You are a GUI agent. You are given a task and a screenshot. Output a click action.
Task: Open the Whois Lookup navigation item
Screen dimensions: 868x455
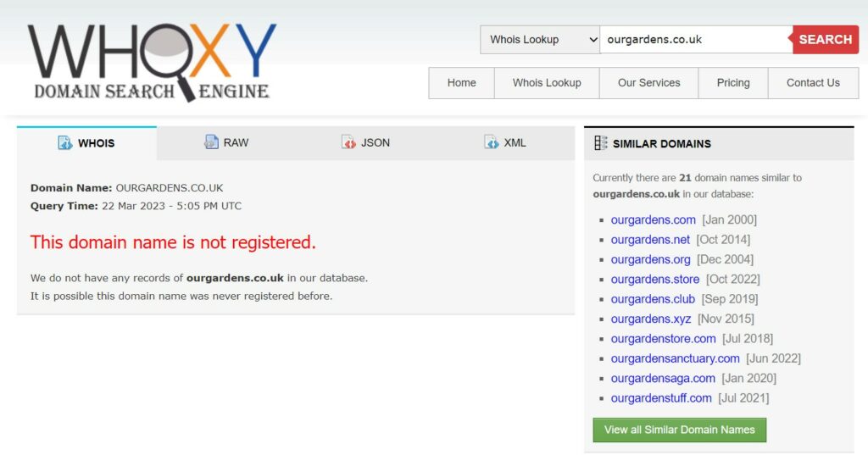[x=547, y=83]
